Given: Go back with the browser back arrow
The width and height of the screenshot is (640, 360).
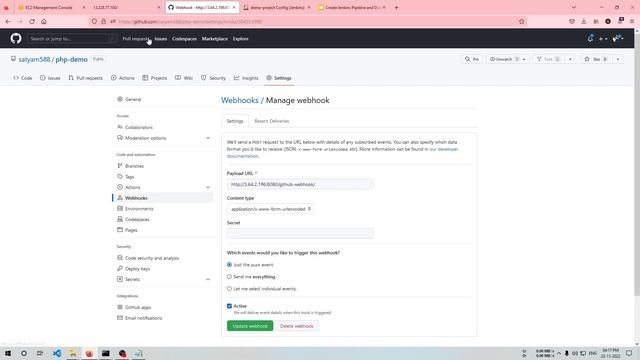Looking at the screenshot, I should pyautogui.click(x=8, y=22).
